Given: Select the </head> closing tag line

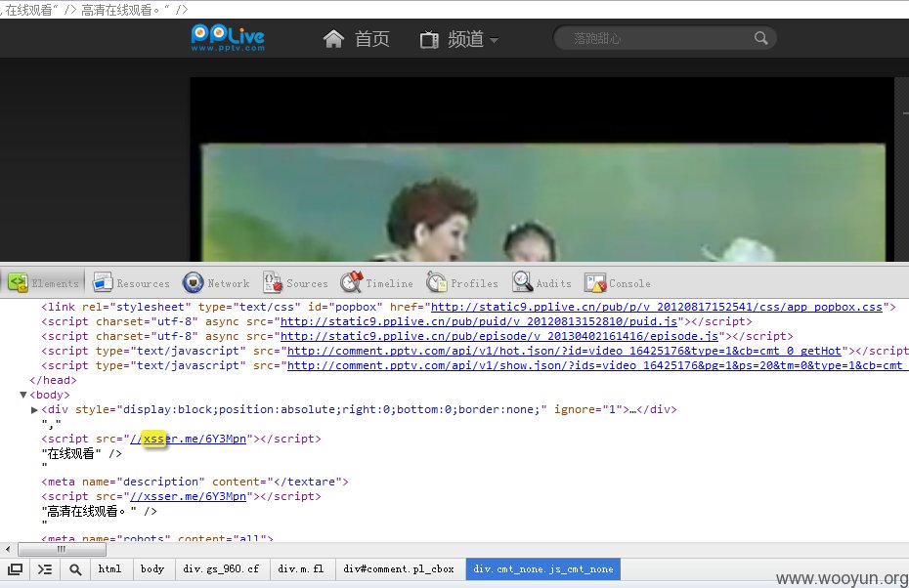Looking at the screenshot, I should click(54, 380).
